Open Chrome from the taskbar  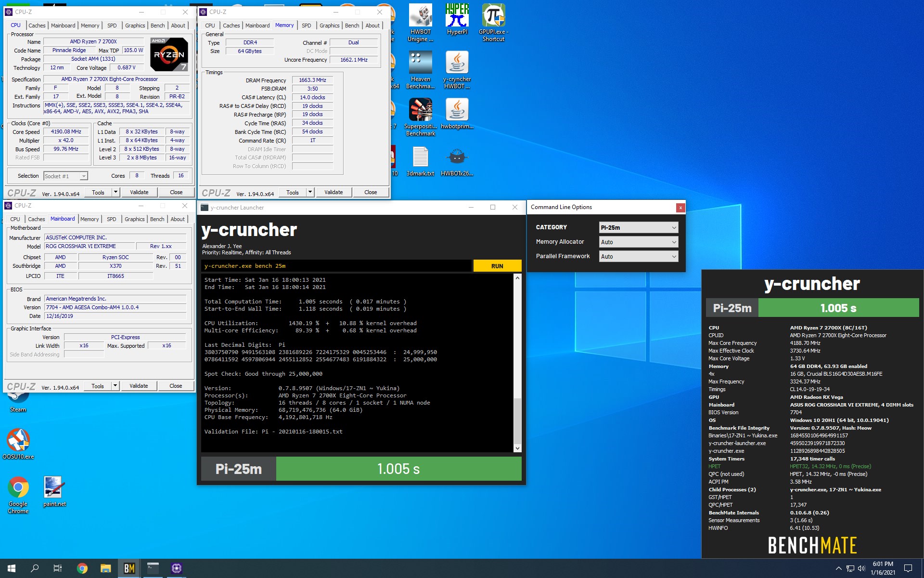pyautogui.click(x=82, y=568)
